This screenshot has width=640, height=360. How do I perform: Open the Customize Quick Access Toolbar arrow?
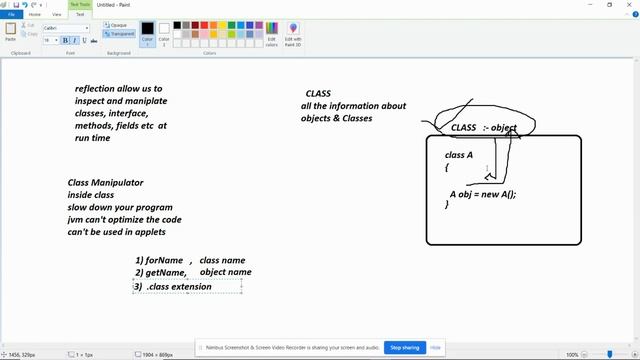41,5
